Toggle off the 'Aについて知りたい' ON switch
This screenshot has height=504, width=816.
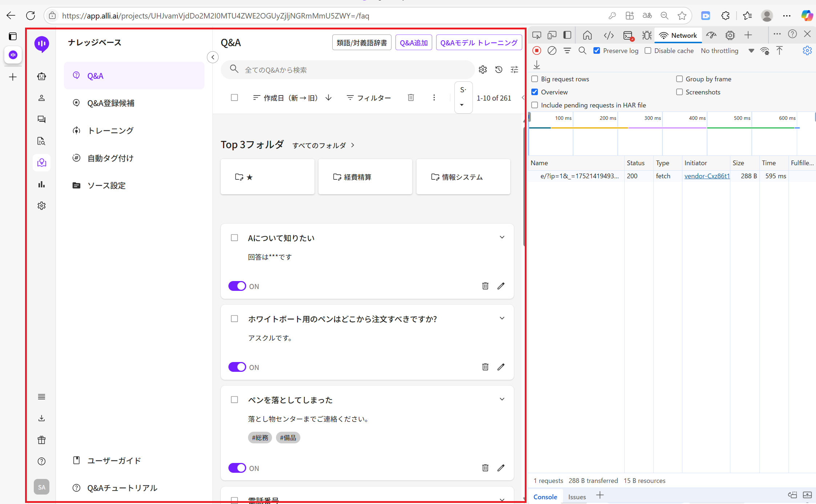point(237,286)
